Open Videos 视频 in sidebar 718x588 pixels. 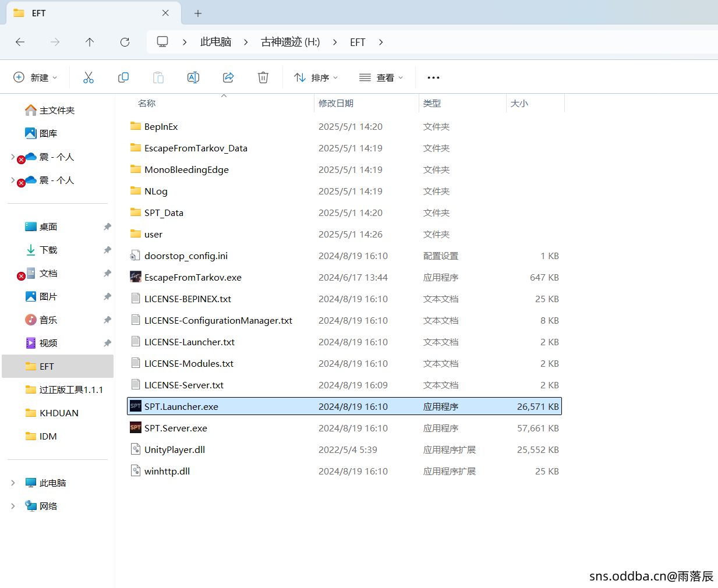(41, 343)
